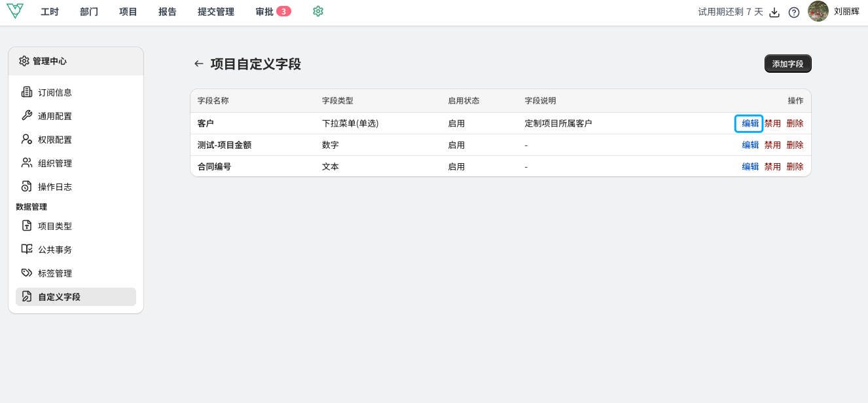
Task: Select 订阅信息 in sidebar
Action: pos(76,92)
